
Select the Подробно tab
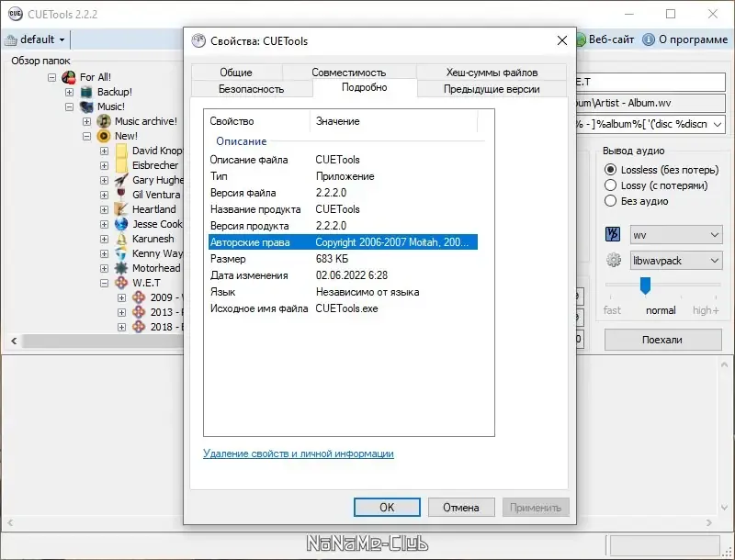point(365,87)
